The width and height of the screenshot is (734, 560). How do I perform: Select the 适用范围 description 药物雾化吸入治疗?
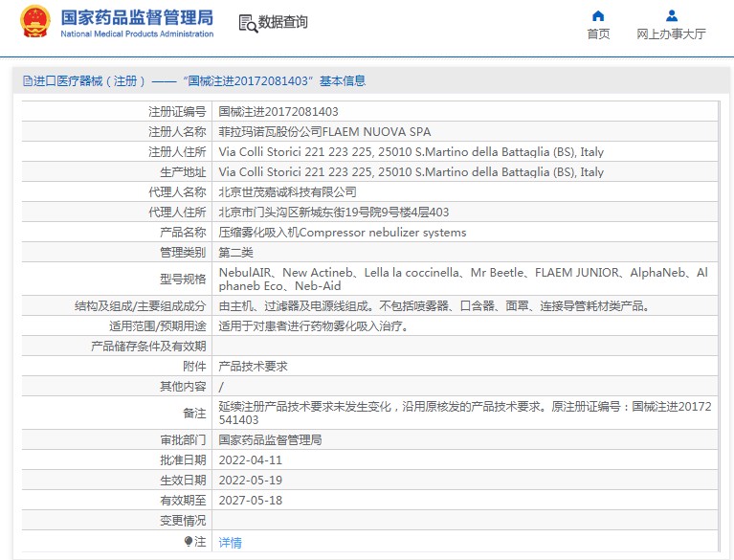pos(314,325)
